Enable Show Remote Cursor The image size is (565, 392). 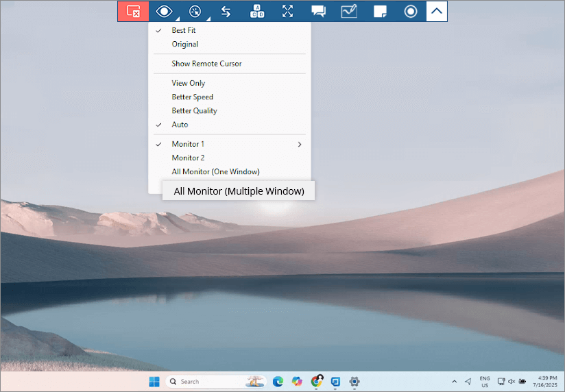tap(206, 64)
